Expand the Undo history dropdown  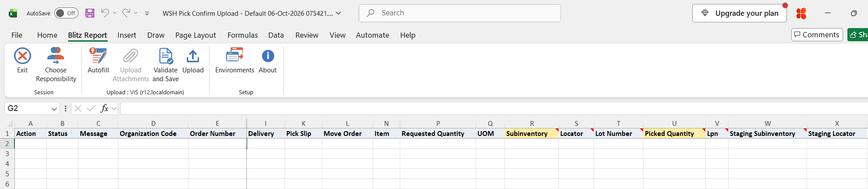pyautogui.click(x=115, y=13)
